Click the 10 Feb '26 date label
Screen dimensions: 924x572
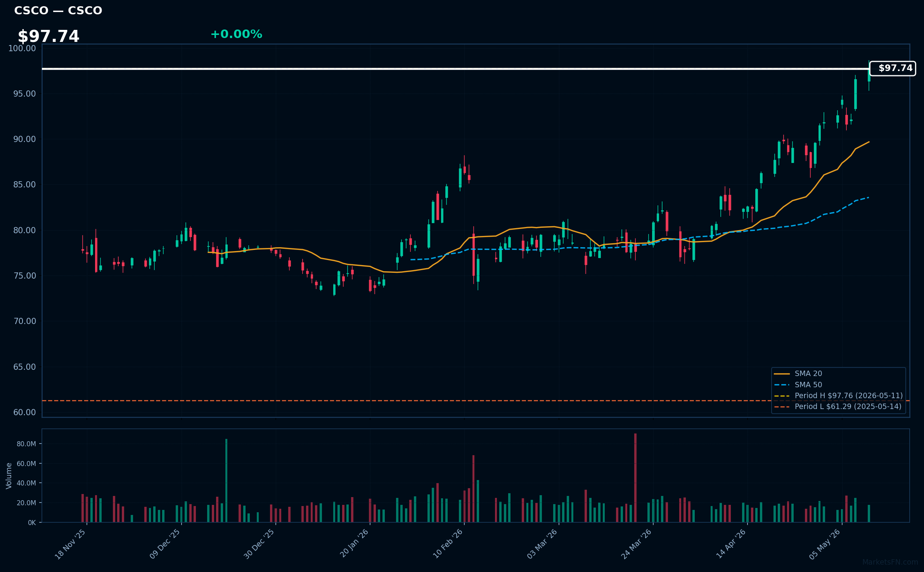coord(448,544)
